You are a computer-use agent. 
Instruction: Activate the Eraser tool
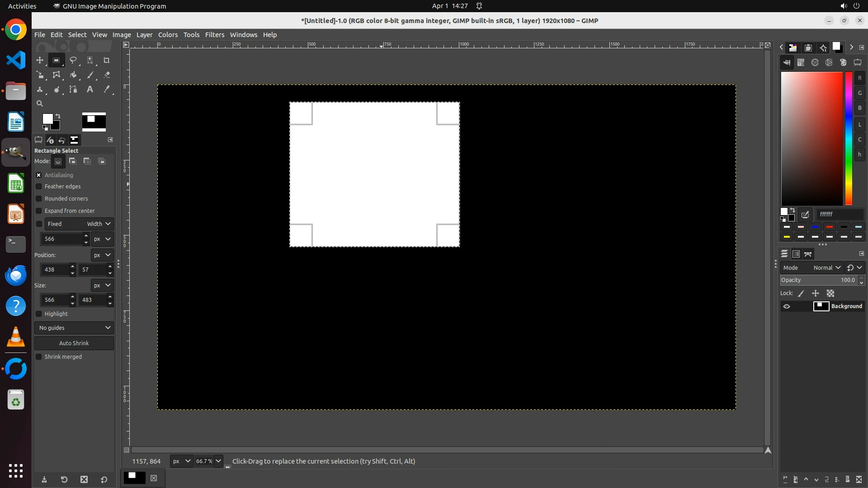[x=107, y=75]
